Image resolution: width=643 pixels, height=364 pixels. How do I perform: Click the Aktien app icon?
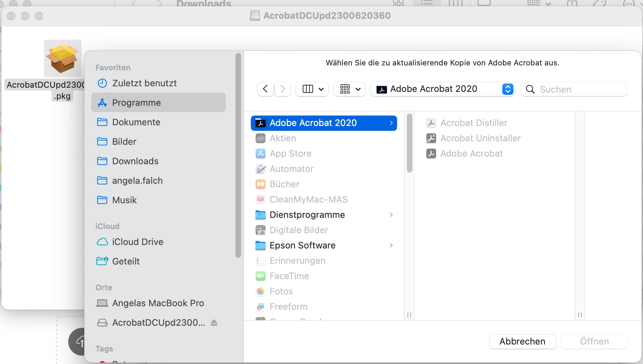(x=261, y=138)
